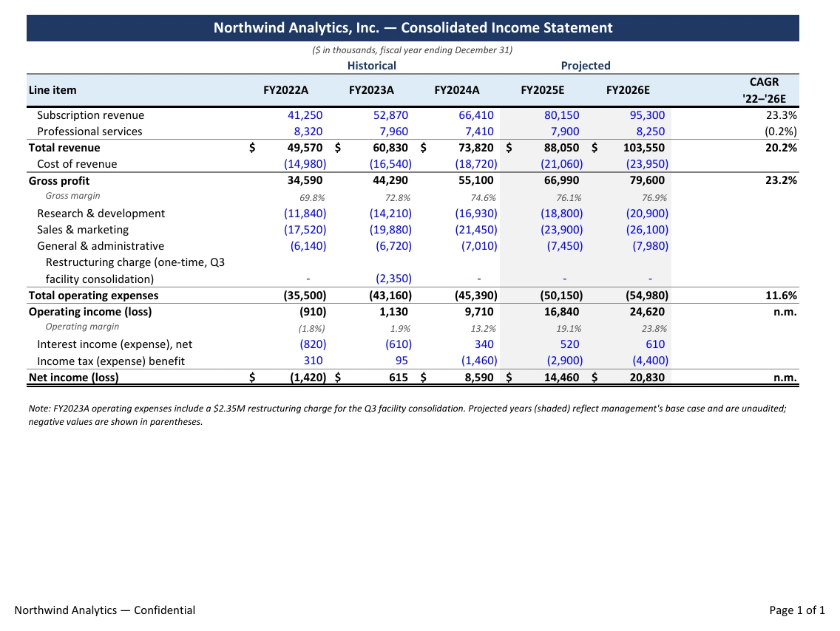
Task: Click the 'Northwind Analytics — Confidential' footer
Action: (104, 610)
